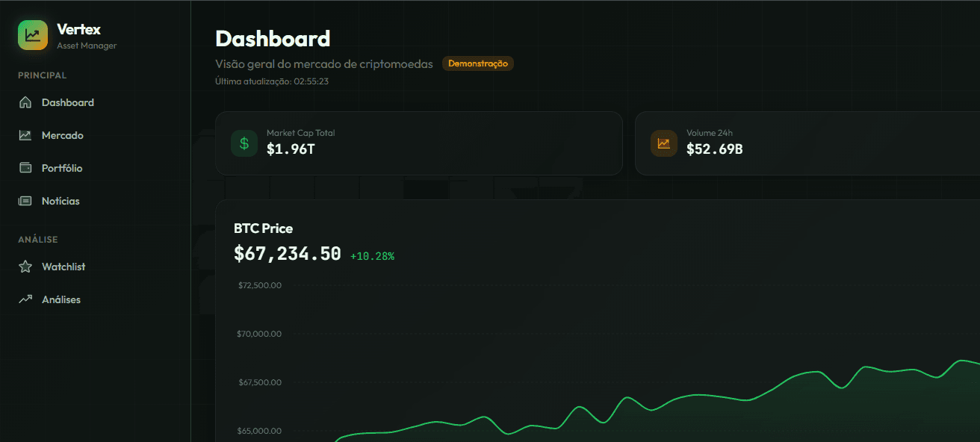Open Portfólio via its wallet icon
Viewport: 980px width, 442px height.
pyautogui.click(x=25, y=168)
